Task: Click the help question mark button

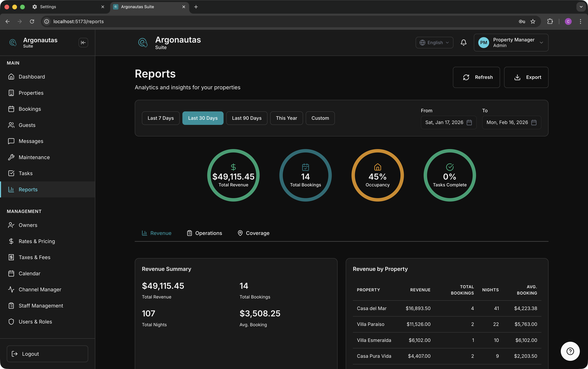Action: [570, 351]
